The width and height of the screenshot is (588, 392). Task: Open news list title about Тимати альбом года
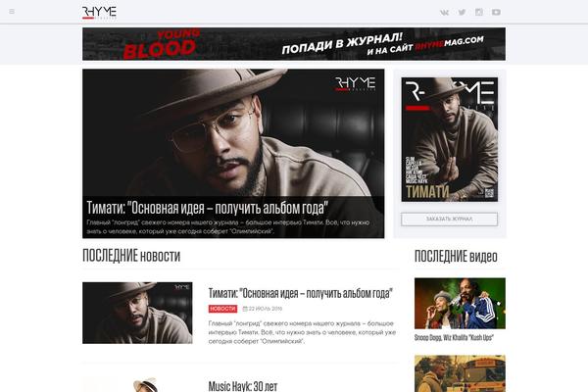coord(301,293)
